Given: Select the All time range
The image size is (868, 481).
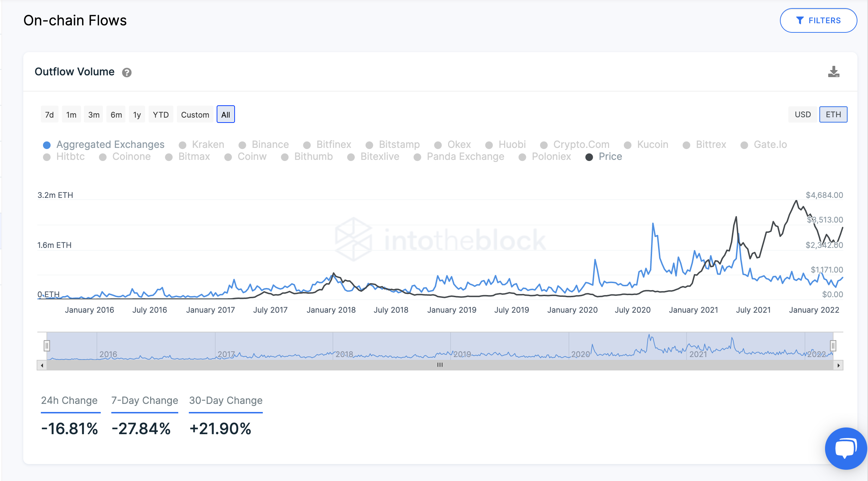Looking at the screenshot, I should [x=226, y=114].
